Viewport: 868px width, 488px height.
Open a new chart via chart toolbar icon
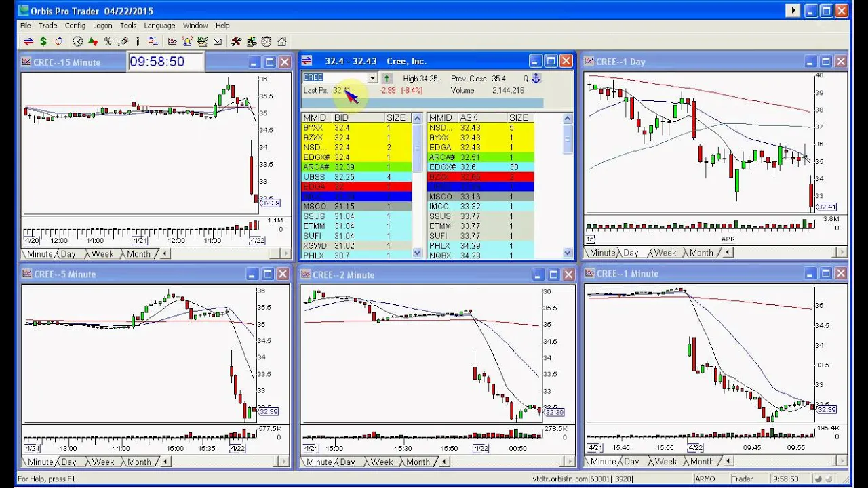click(x=172, y=41)
